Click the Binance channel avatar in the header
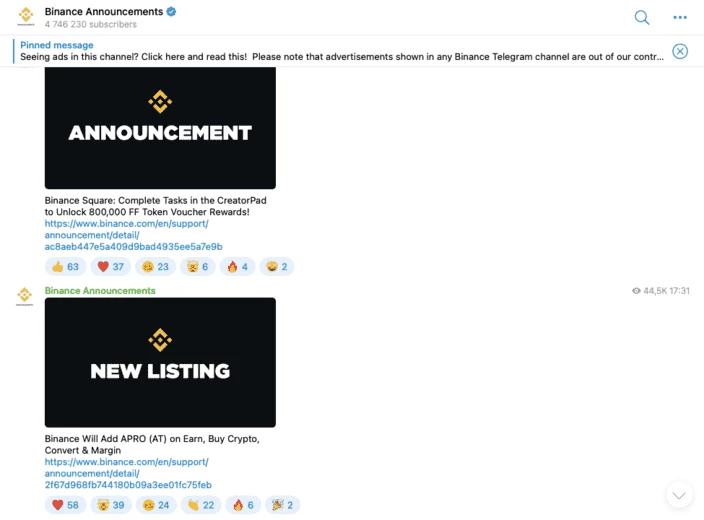This screenshot has width=704, height=520. [26, 17]
